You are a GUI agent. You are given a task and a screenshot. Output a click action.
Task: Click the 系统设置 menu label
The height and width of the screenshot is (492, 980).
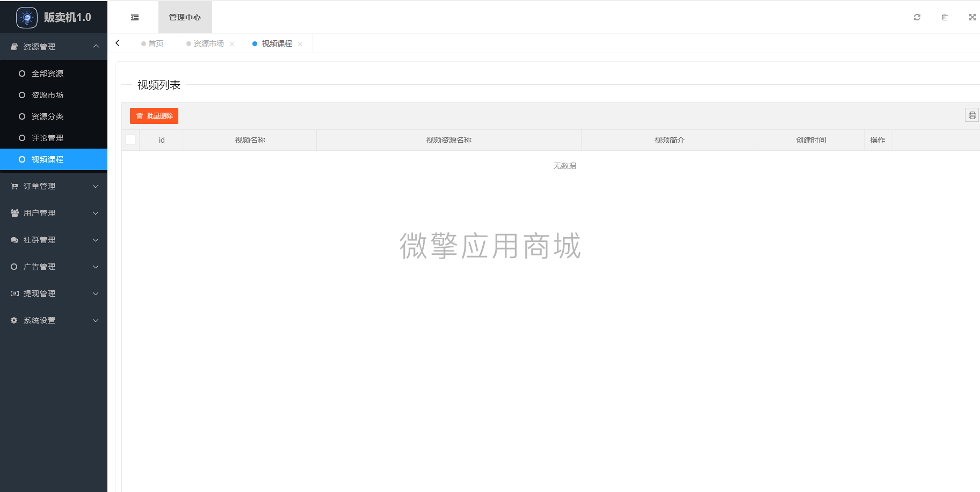click(x=39, y=320)
